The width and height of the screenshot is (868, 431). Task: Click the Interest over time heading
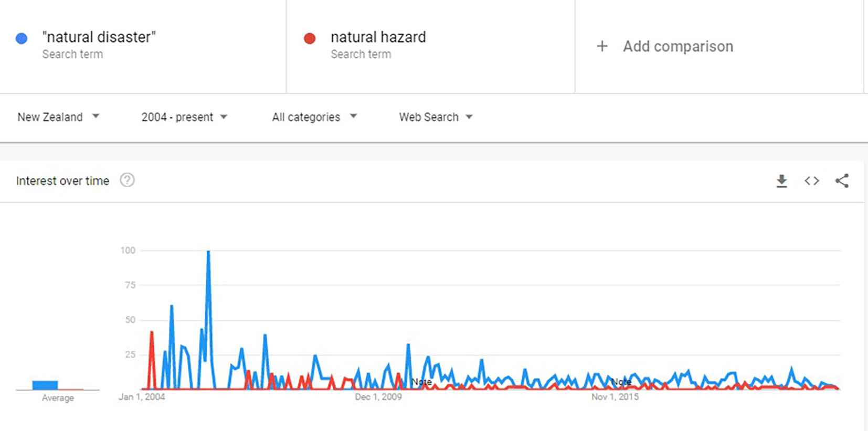[x=62, y=181]
